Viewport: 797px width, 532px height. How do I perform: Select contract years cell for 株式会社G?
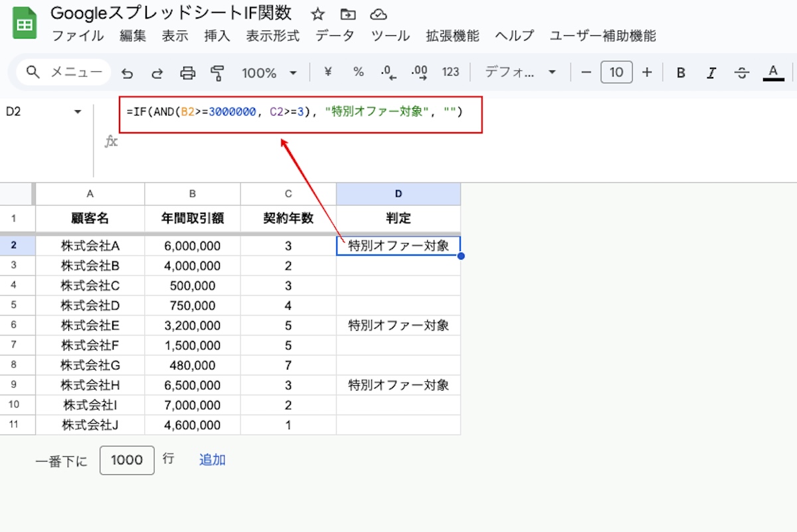[288, 365]
